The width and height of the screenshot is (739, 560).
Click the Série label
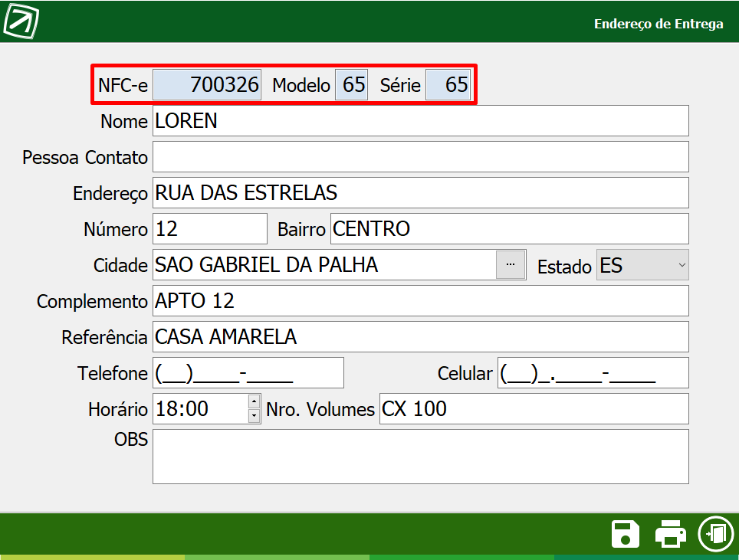(401, 86)
